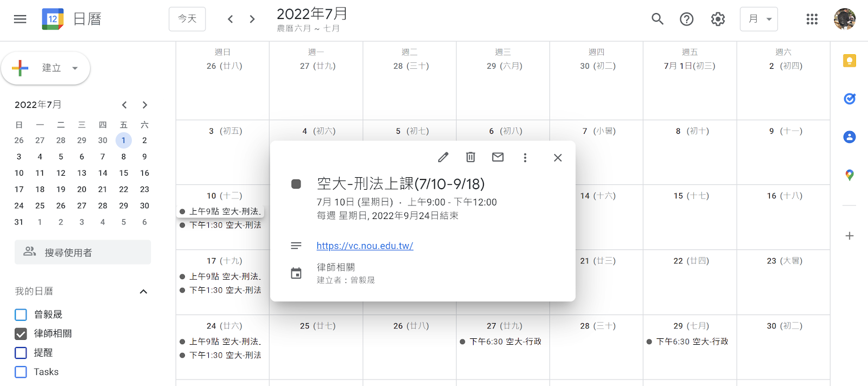This screenshot has height=386, width=868.
Task: Open Google Maps side panel
Action: [850, 175]
